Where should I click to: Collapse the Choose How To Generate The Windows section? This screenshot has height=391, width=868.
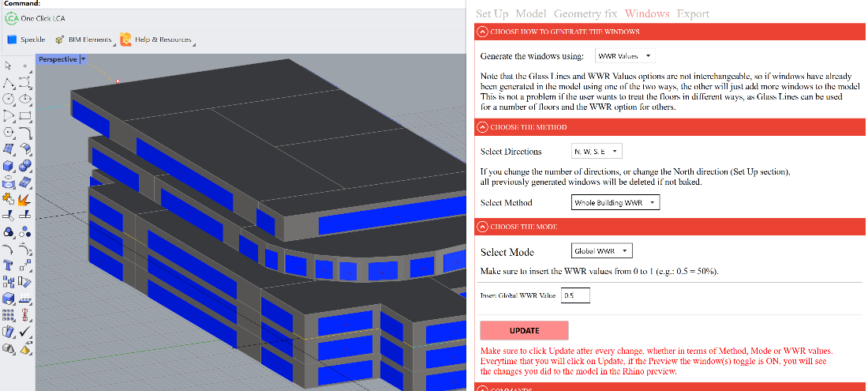(x=481, y=32)
